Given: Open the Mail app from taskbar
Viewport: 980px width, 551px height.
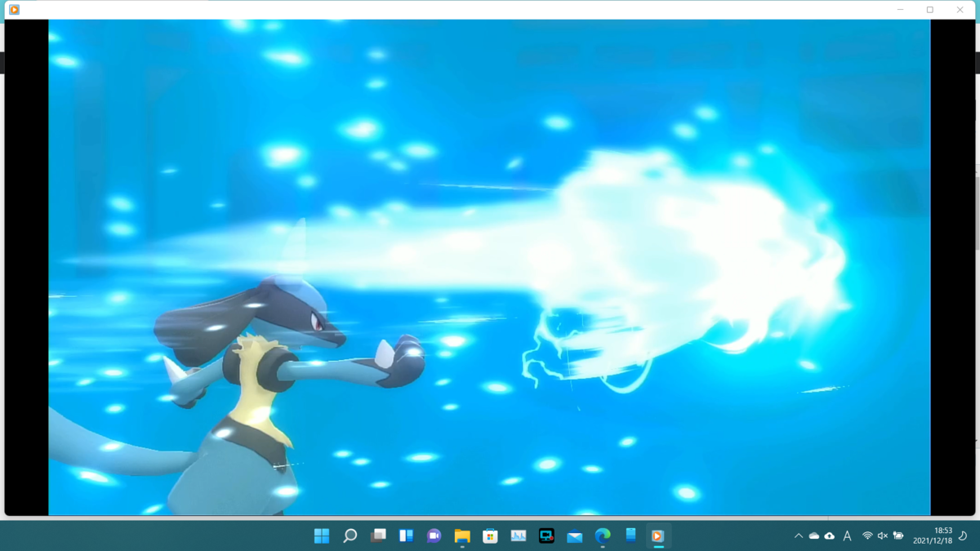Looking at the screenshot, I should [x=574, y=535].
